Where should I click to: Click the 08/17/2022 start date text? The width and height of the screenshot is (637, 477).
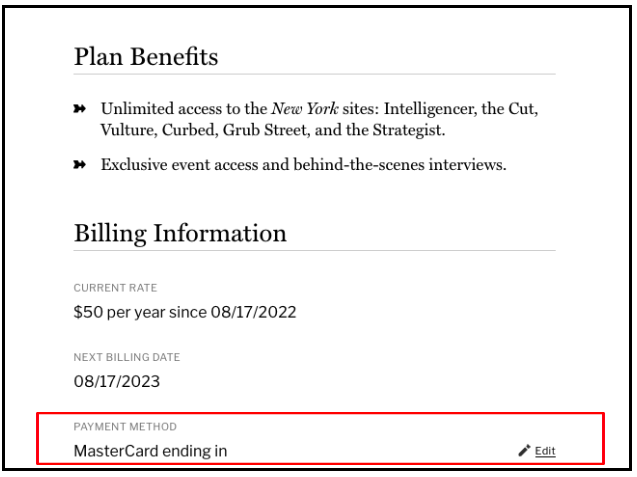254,312
